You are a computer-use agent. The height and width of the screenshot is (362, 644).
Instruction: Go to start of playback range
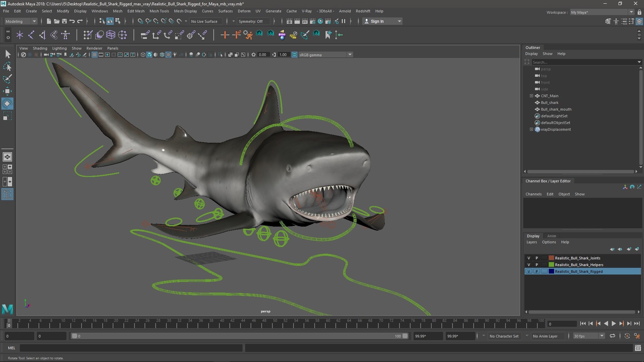pyautogui.click(x=583, y=323)
